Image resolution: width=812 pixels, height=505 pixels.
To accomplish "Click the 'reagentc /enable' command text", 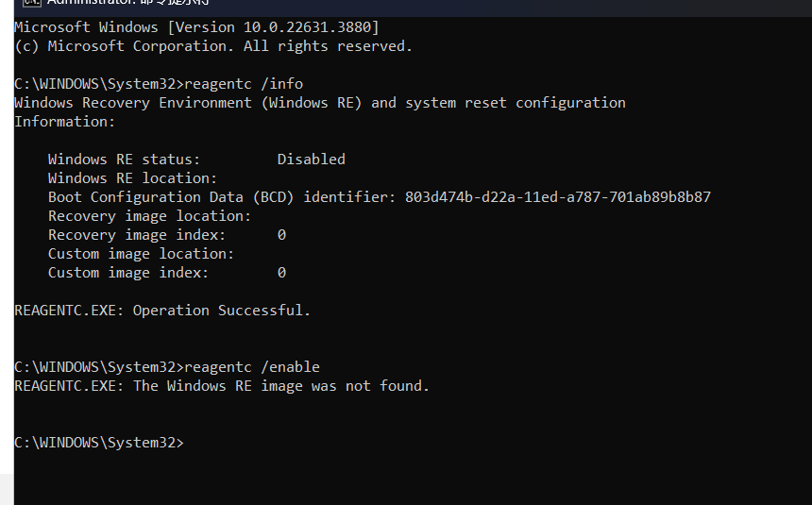I will tap(252, 366).
